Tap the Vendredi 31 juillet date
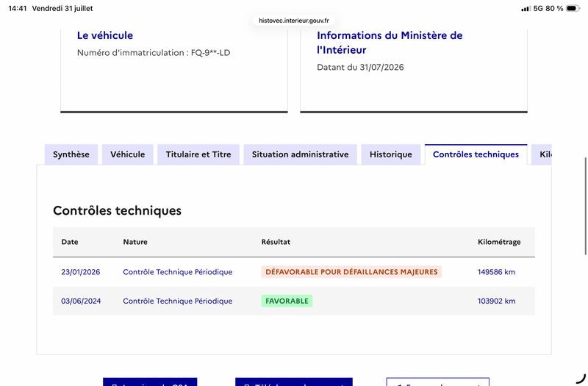588x386 pixels. (62, 8)
